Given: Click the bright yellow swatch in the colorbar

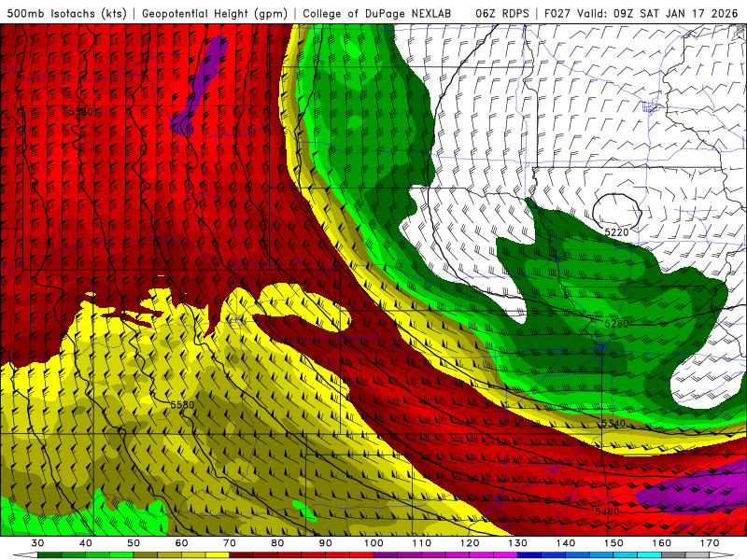Looking at the screenshot, I should coord(218,554).
